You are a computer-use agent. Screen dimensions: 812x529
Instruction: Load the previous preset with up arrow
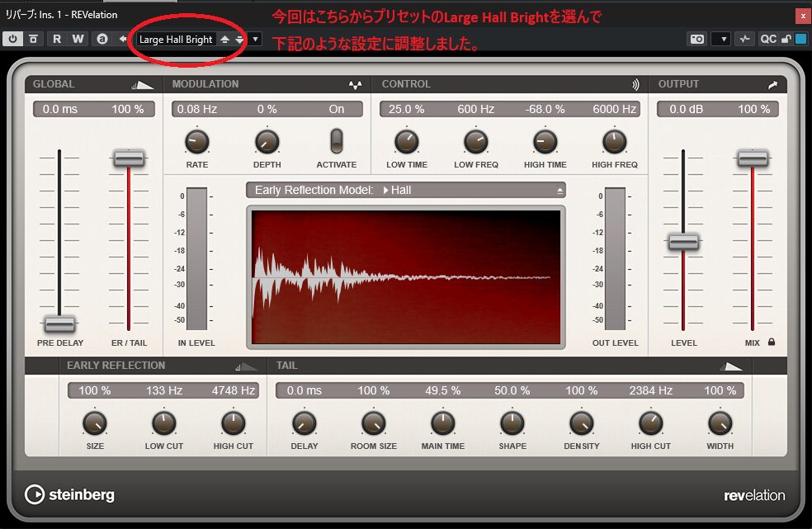point(224,40)
